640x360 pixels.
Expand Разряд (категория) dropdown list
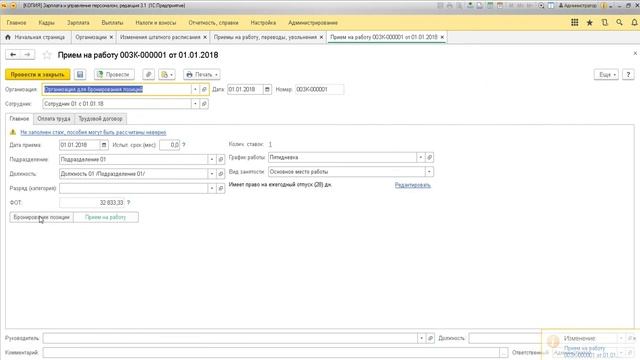(x=212, y=188)
